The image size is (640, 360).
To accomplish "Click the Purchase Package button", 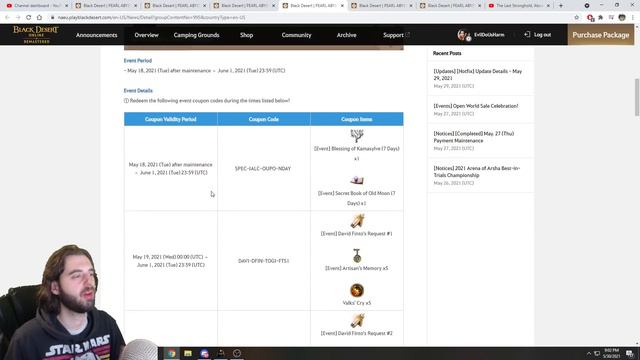I will click(600, 35).
